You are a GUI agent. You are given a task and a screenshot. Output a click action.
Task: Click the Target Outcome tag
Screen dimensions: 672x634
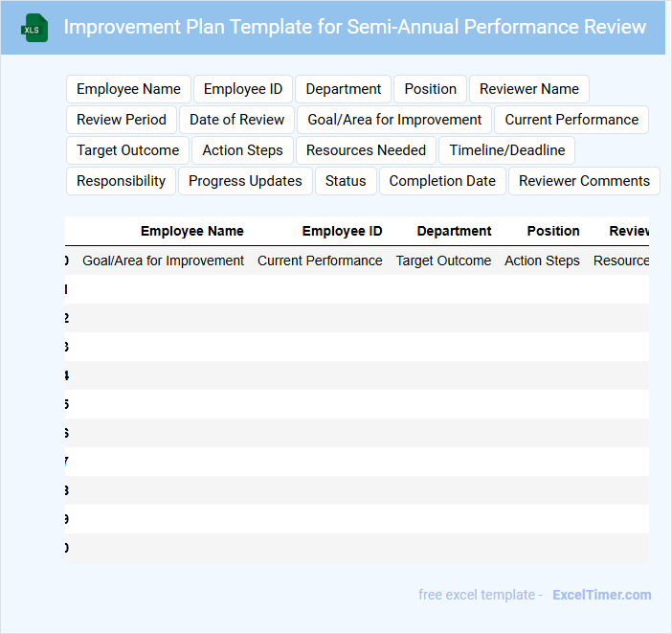127,150
